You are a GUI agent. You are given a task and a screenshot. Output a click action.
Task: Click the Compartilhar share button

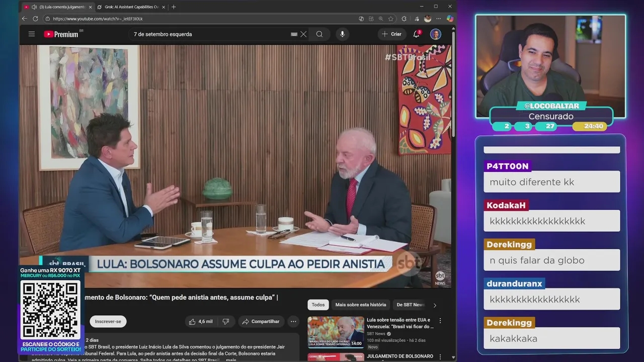tap(261, 321)
